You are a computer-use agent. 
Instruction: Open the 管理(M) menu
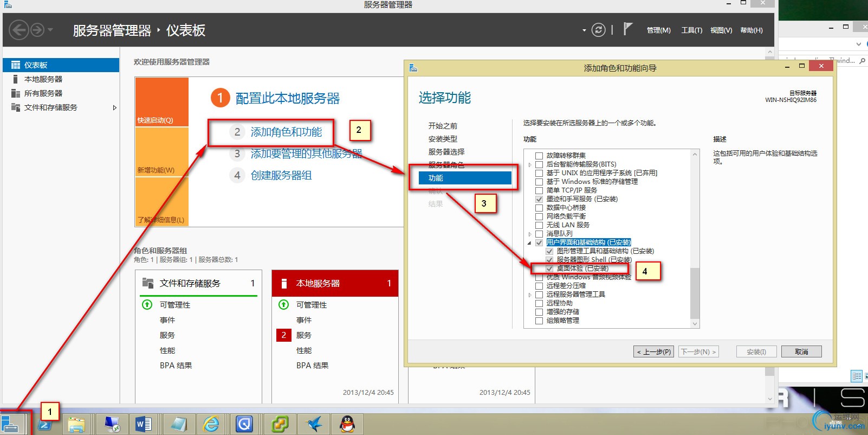tap(658, 30)
